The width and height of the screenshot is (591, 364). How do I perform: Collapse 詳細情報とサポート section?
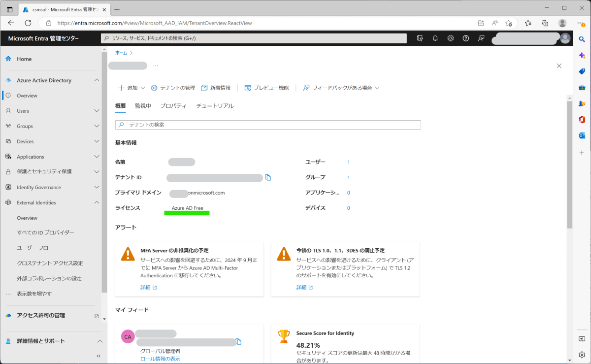(x=99, y=341)
